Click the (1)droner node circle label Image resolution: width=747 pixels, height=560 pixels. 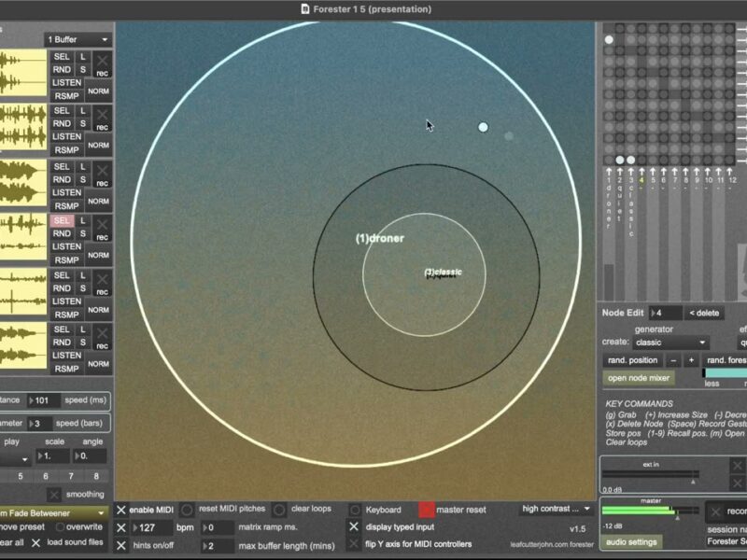click(379, 238)
